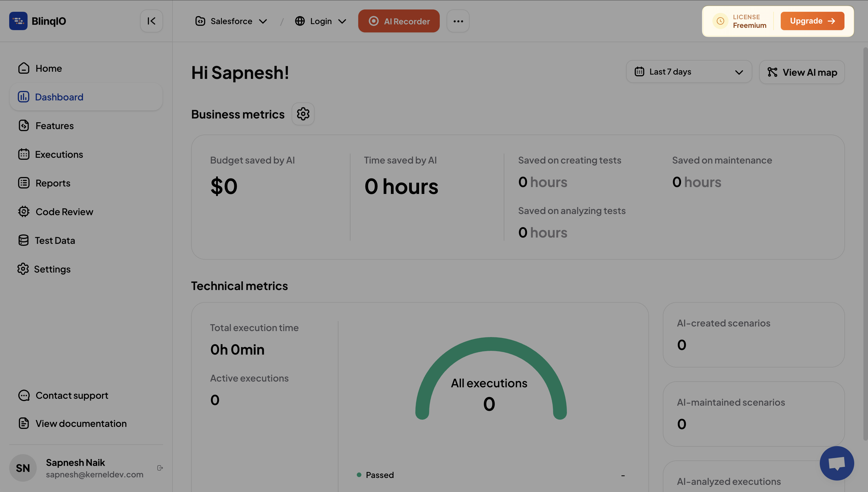Collapse the sidebar with the arrow icon
This screenshot has height=492, width=868.
pos(152,21)
